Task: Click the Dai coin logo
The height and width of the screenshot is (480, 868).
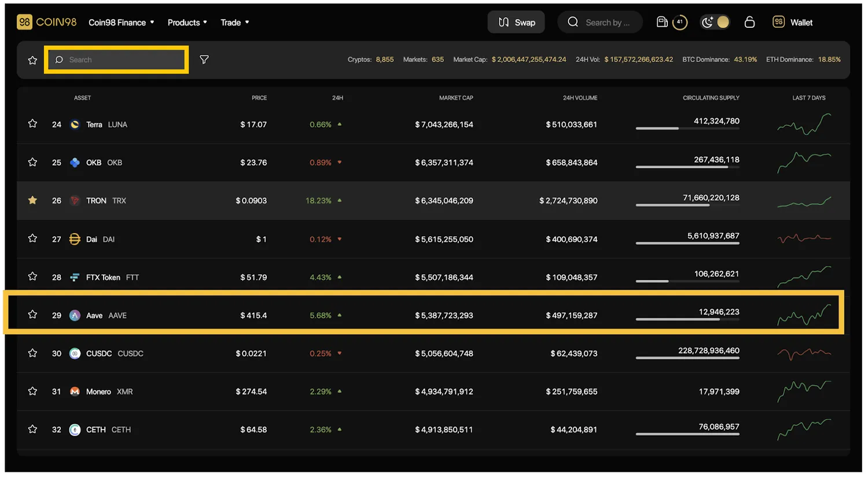Action: click(75, 239)
